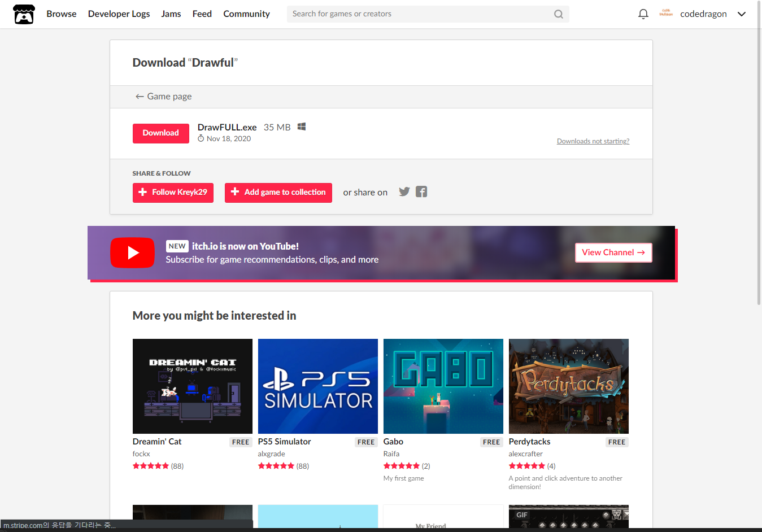
Task: Open the notifications bell
Action: pos(643,14)
